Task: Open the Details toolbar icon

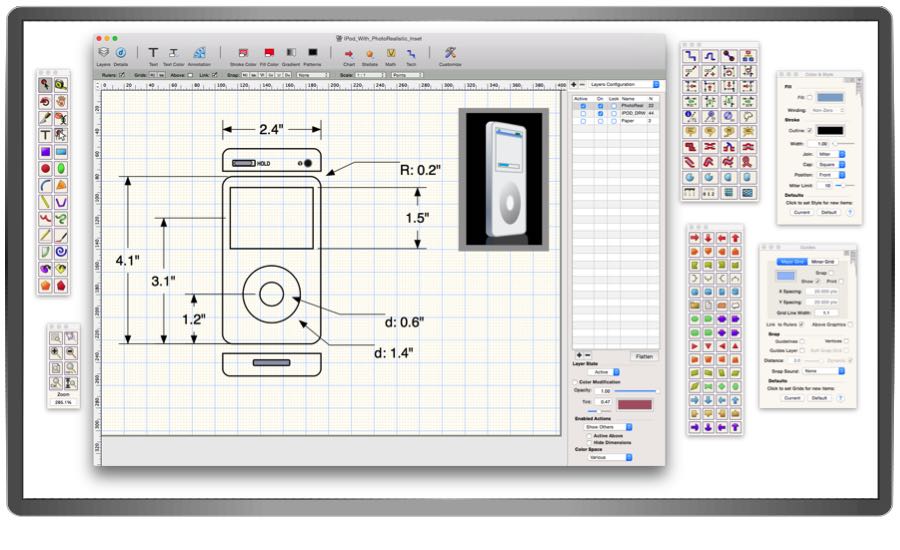Action: pos(121,52)
